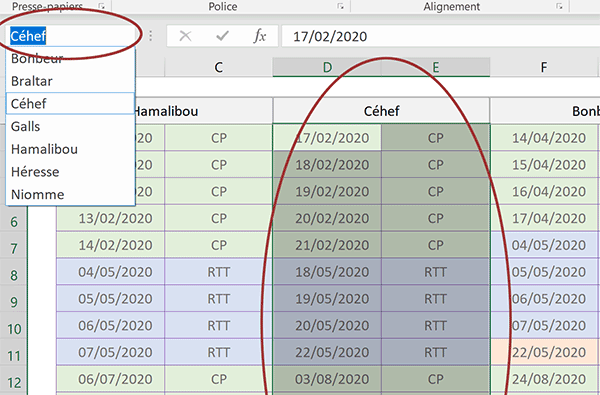
Task: Click cell with date 14/04/2020
Action: tap(544, 138)
